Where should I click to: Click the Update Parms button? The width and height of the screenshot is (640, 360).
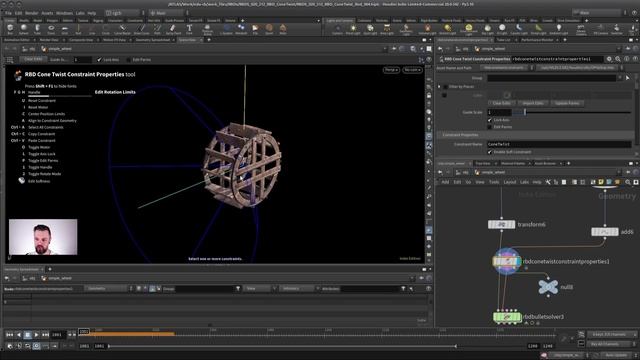[567, 103]
